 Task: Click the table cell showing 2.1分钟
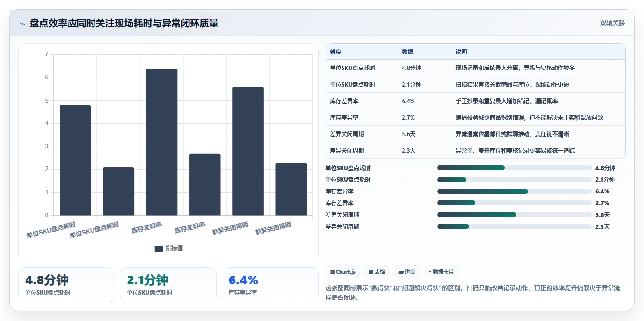412,85
